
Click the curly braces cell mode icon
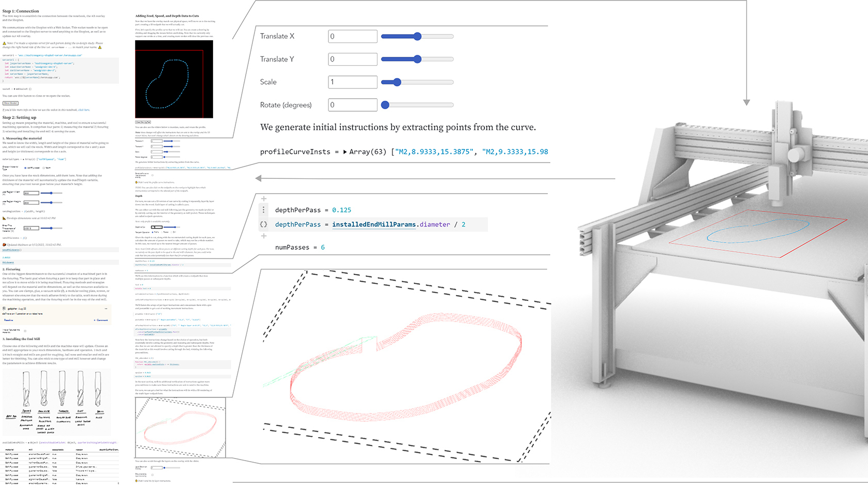(264, 224)
